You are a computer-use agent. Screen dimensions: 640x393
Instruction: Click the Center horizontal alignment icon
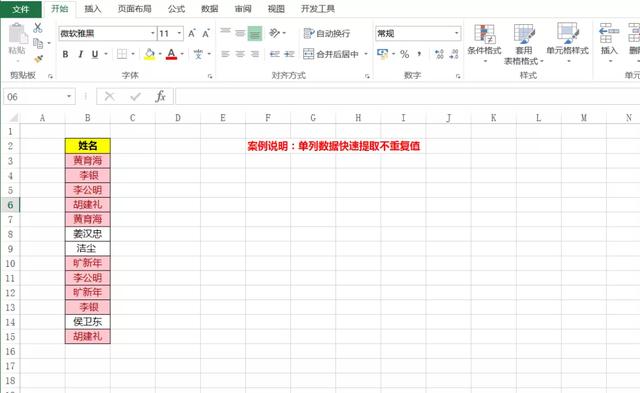click(x=240, y=54)
